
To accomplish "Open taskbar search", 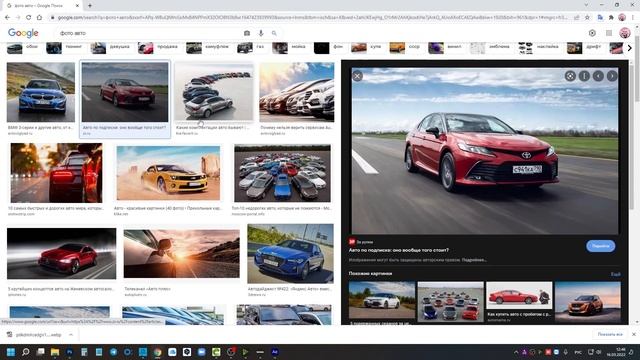I will point(26,352).
